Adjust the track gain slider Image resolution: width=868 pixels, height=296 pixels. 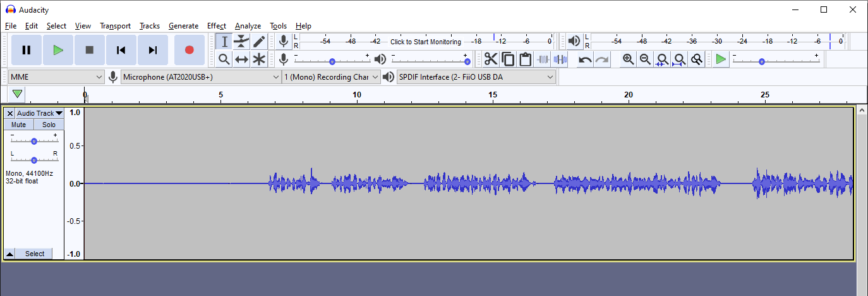34,141
